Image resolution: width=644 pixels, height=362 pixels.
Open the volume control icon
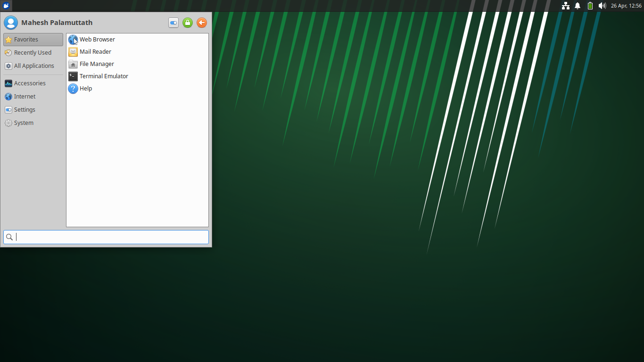coord(602,6)
